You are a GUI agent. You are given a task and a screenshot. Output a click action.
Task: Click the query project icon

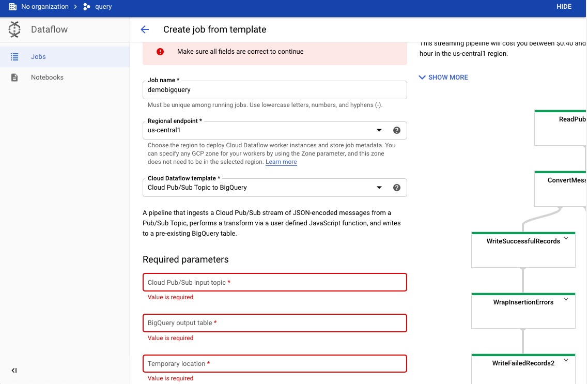click(87, 7)
